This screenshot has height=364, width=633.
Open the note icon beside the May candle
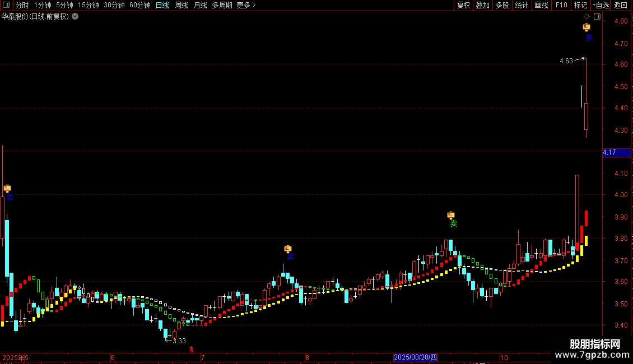(x=7, y=188)
